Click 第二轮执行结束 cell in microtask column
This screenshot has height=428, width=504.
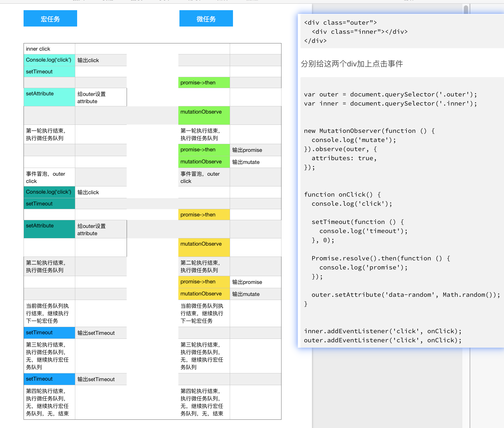point(204,266)
